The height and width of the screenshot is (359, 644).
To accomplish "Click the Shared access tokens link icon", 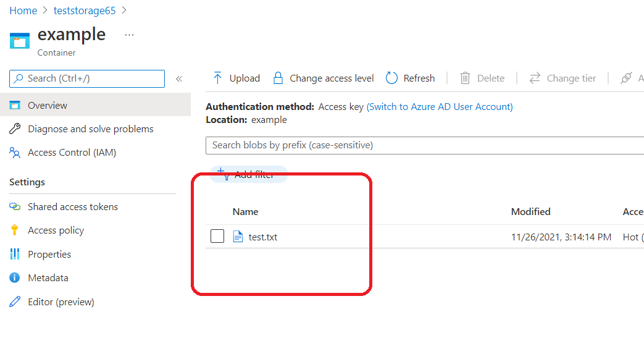I will (x=15, y=206).
